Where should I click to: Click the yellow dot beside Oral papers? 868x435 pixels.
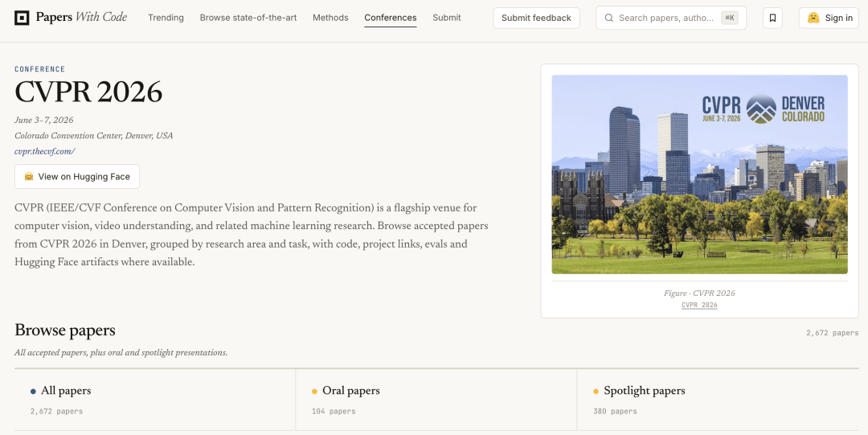[x=314, y=392]
